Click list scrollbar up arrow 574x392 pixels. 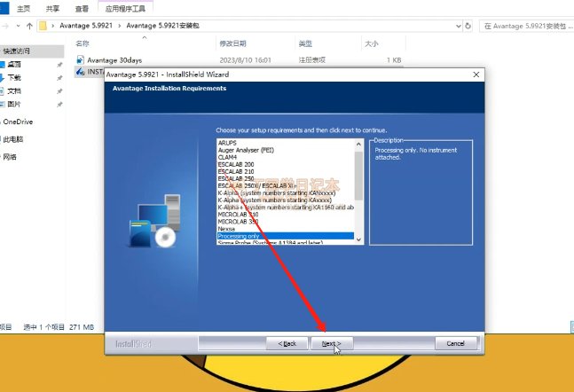(358, 145)
